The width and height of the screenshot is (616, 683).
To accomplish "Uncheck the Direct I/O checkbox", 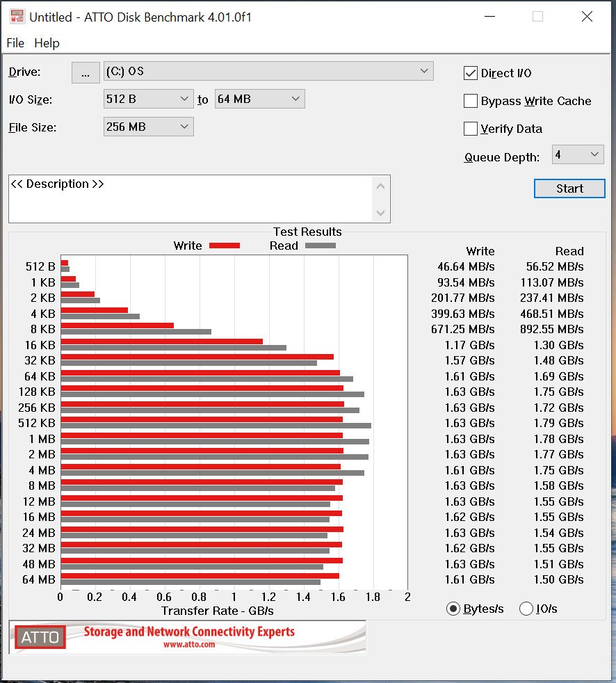I will (x=471, y=73).
